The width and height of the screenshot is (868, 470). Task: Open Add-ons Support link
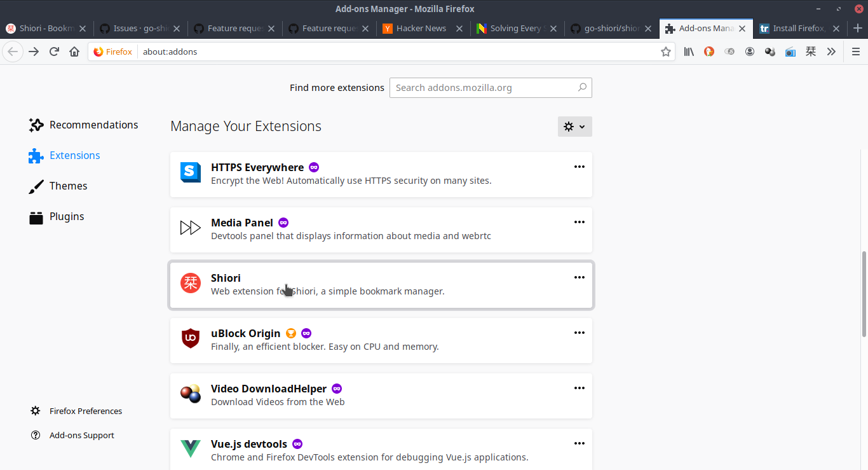point(72,435)
